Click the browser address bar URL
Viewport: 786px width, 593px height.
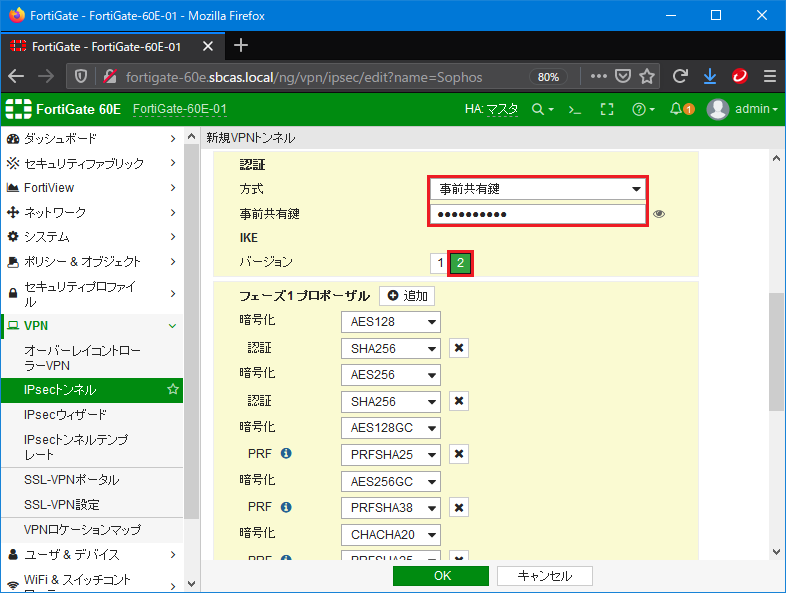coord(304,77)
